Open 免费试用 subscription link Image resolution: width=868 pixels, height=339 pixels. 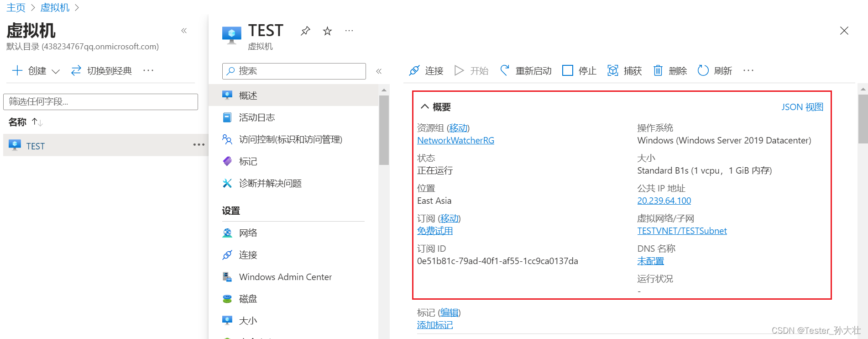(x=435, y=231)
